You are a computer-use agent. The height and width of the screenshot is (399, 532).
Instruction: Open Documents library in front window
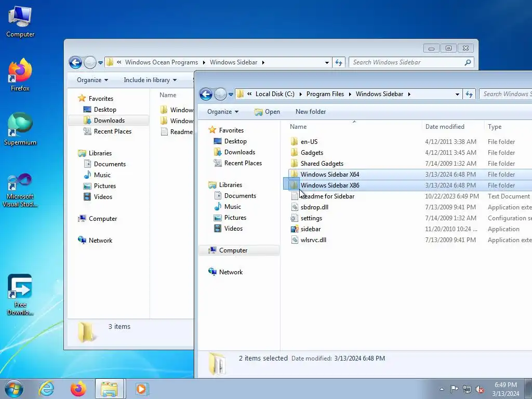coord(240,196)
